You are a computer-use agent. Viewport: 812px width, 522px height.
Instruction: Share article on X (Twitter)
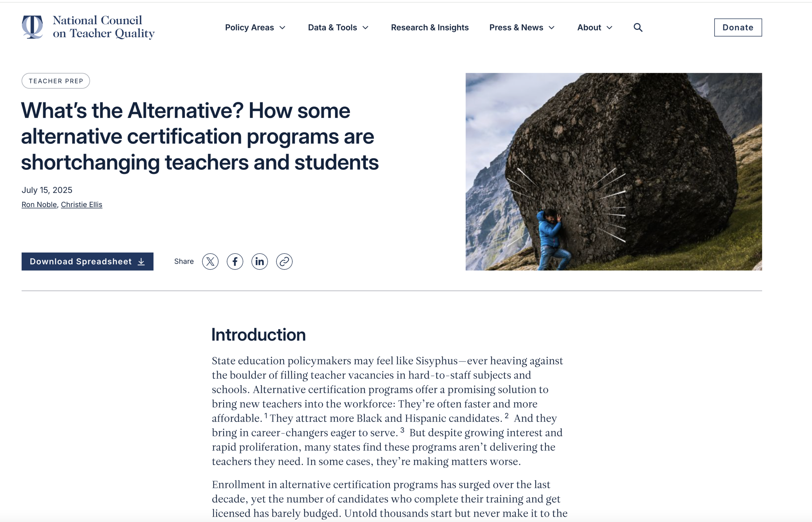coord(210,261)
